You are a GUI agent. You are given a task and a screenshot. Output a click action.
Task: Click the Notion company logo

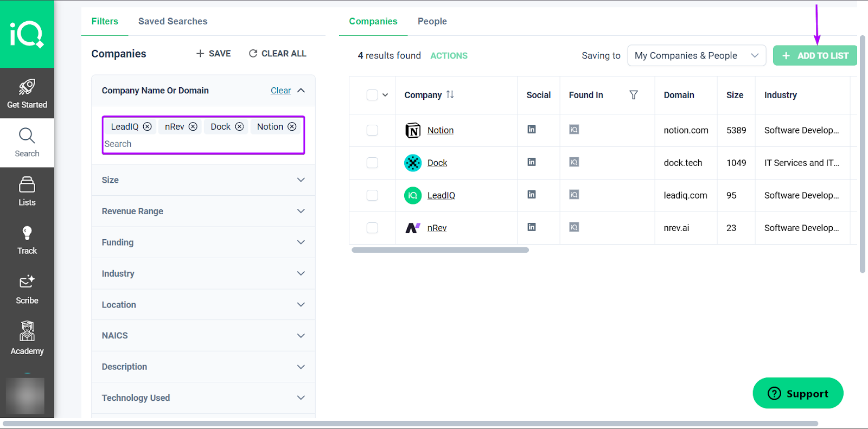click(x=413, y=130)
